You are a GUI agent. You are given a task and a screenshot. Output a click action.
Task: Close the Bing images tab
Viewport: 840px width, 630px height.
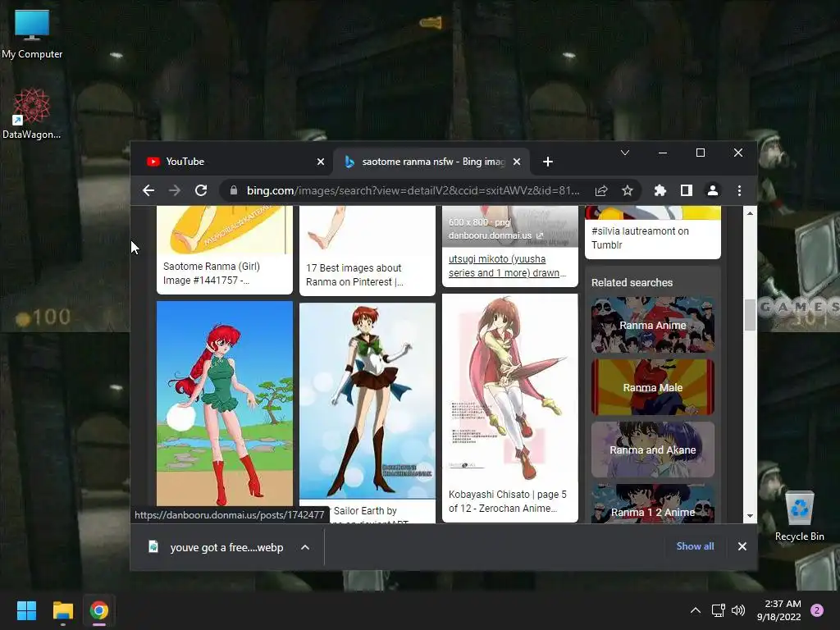517,162
